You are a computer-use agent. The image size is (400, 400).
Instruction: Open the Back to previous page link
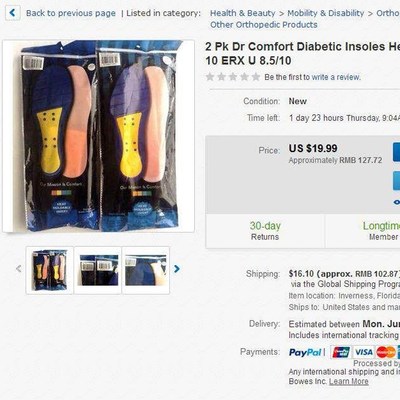click(71, 13)
